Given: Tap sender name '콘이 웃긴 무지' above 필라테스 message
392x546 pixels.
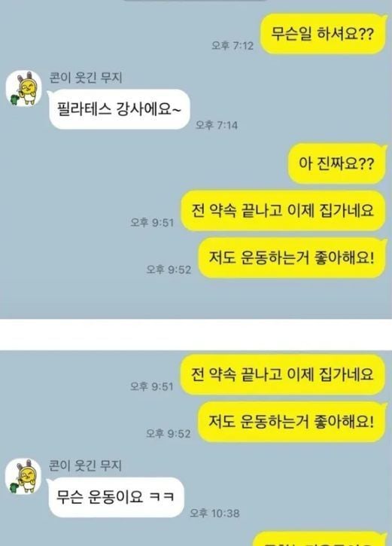Looking at the screenshot, I should tap(86, 78).
